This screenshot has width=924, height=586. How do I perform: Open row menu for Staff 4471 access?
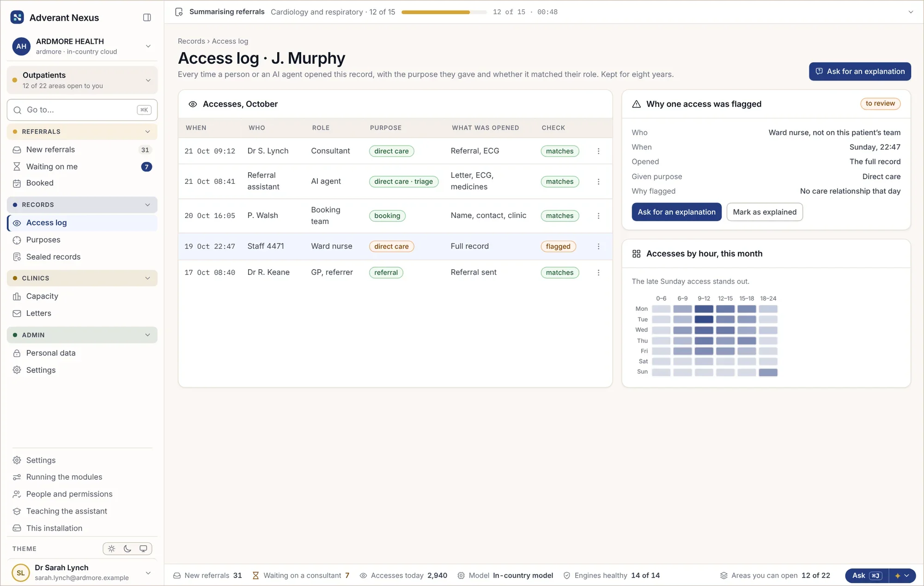598,247
